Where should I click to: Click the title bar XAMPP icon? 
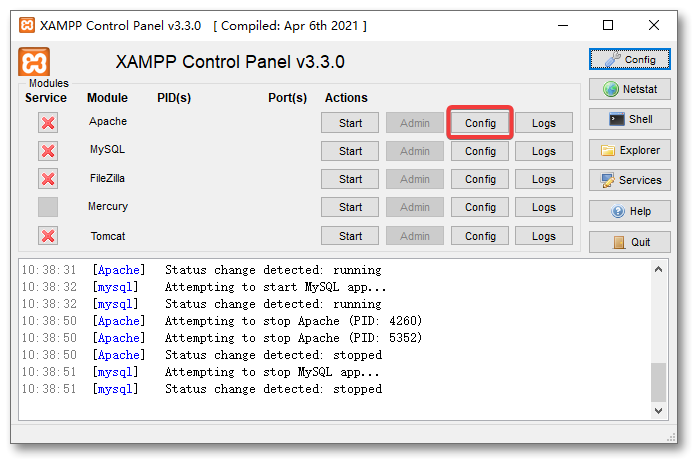click(x=27, y=25)
